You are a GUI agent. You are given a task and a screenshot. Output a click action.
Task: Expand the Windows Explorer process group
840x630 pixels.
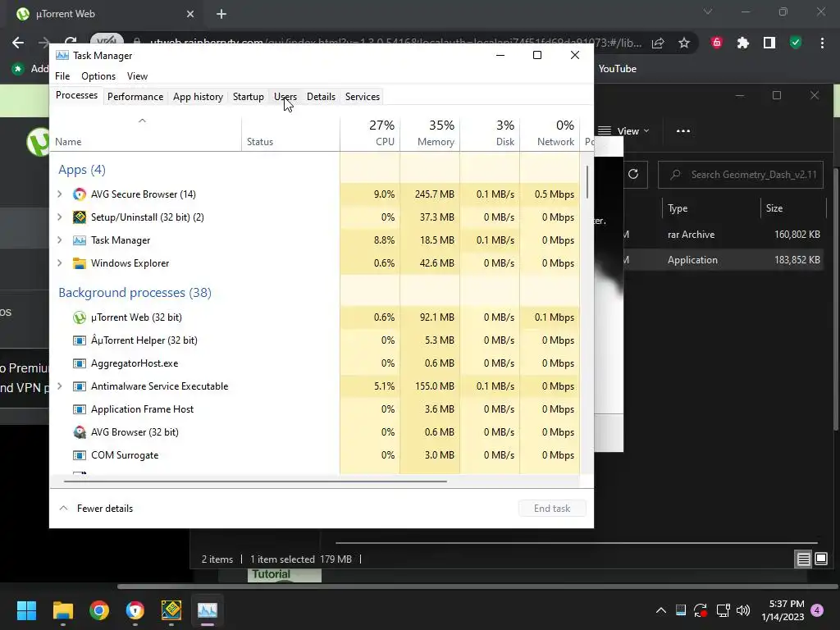59,263
